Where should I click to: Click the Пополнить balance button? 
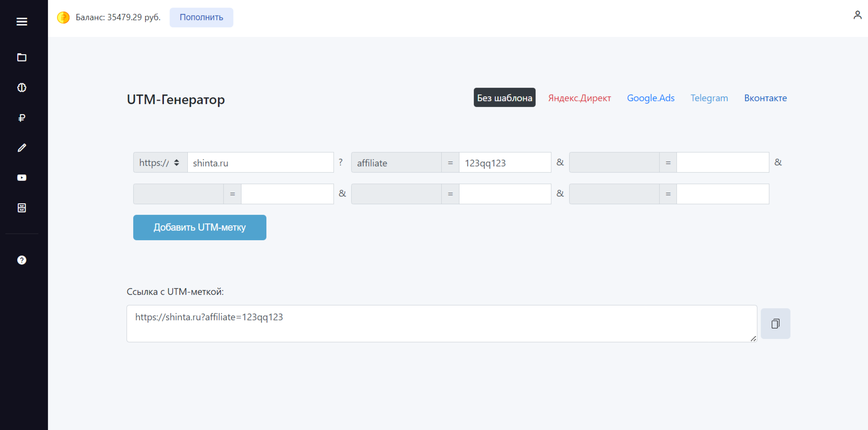201,17
